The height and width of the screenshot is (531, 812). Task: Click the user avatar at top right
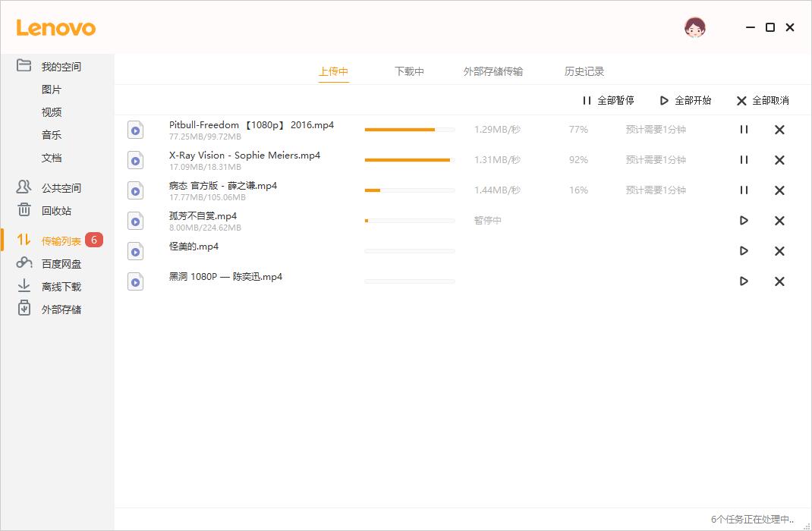click(695, 26)
